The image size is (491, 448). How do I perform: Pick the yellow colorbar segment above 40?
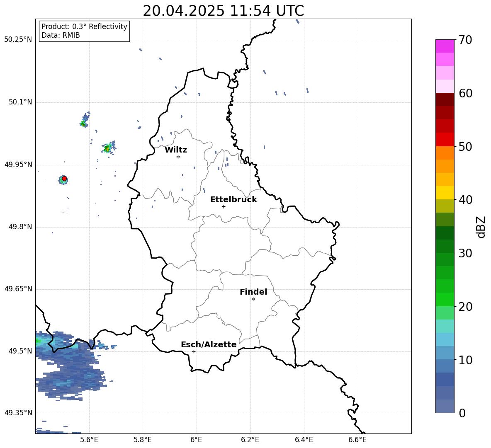[x=445, y=193]
